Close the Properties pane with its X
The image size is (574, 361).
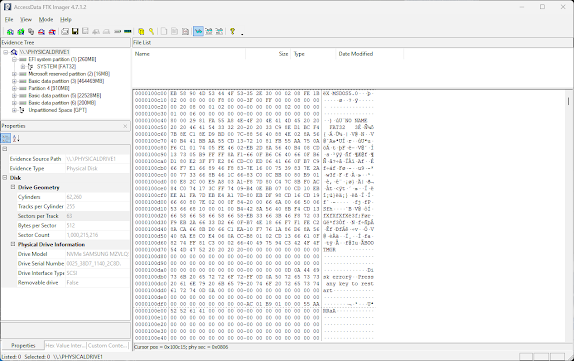(x=125, y=126)
